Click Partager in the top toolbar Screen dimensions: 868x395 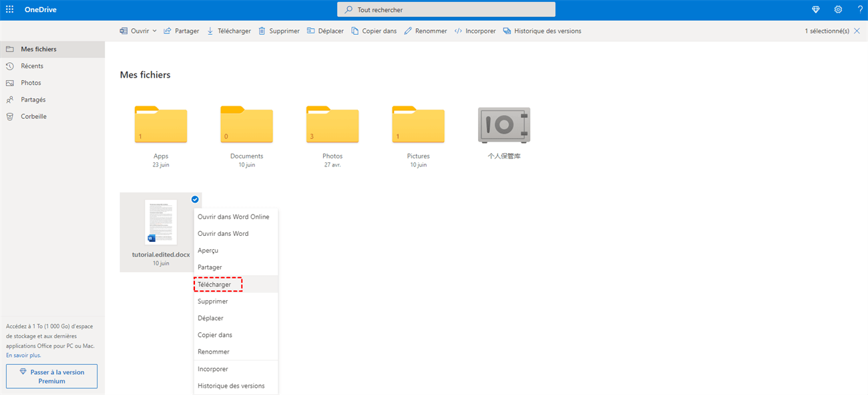181,31
